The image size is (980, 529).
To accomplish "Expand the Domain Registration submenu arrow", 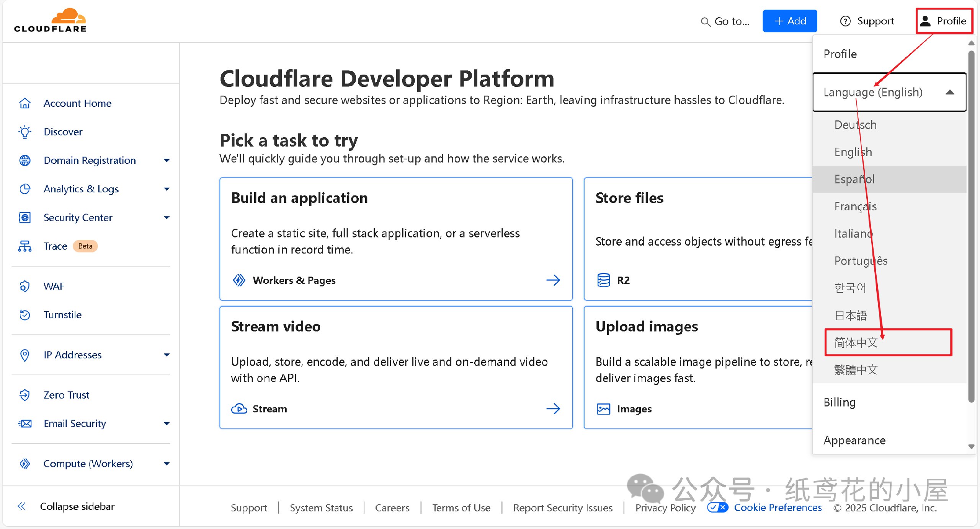I will click(167, 160).
